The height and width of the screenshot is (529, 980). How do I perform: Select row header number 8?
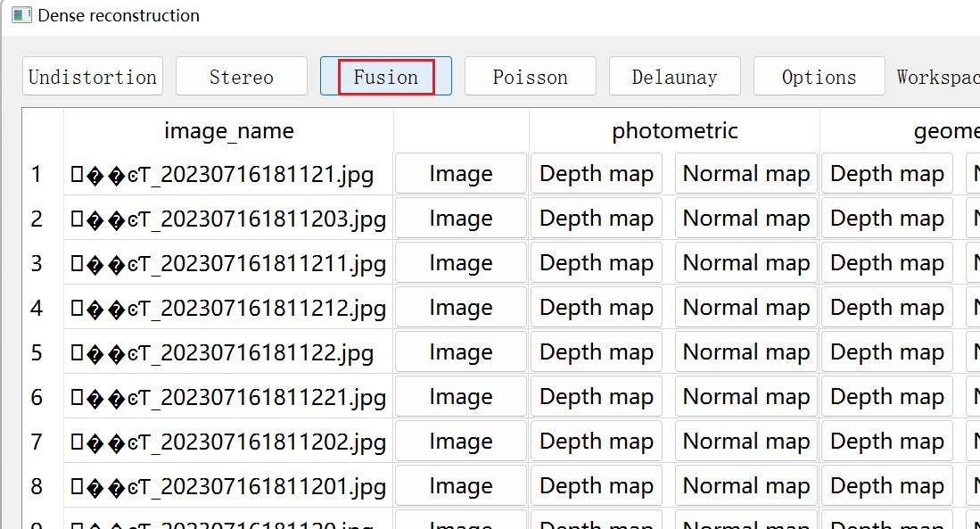(x=37, y=486)
